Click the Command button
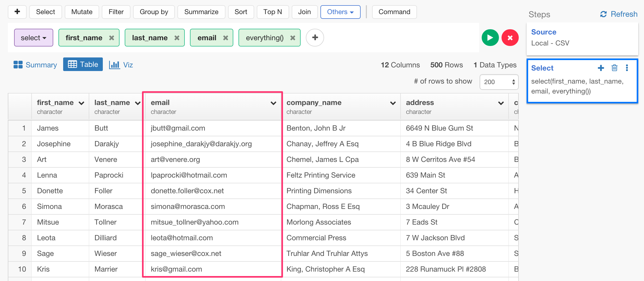 [x=394, y=12]
